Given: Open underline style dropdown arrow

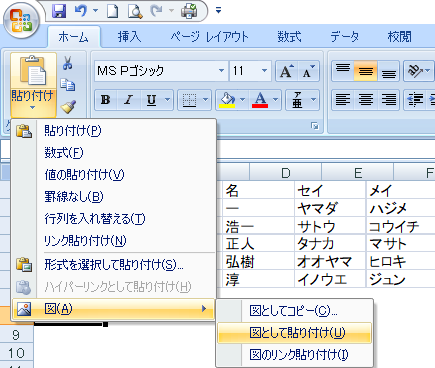Looking at the screenshot, I should click(168, 99).
